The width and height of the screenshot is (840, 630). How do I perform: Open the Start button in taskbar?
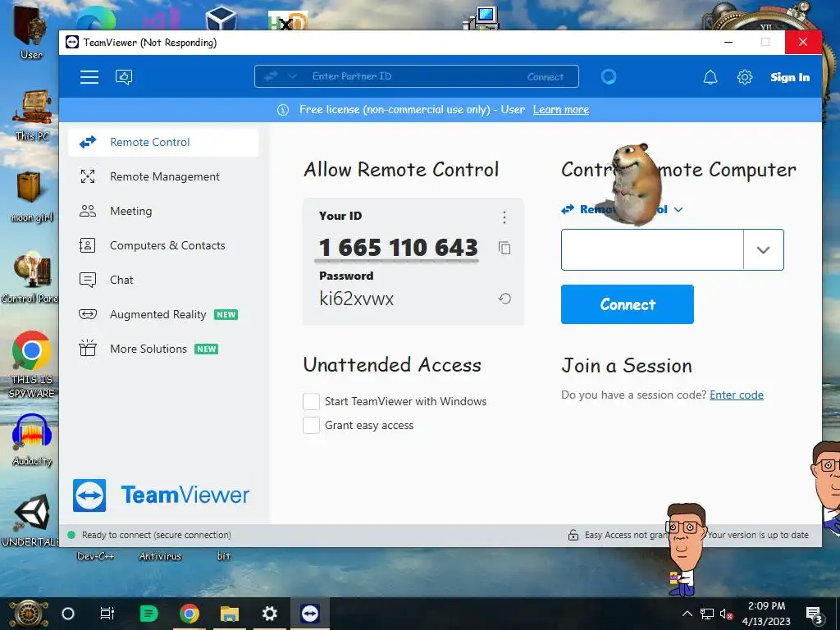[28, 614]
